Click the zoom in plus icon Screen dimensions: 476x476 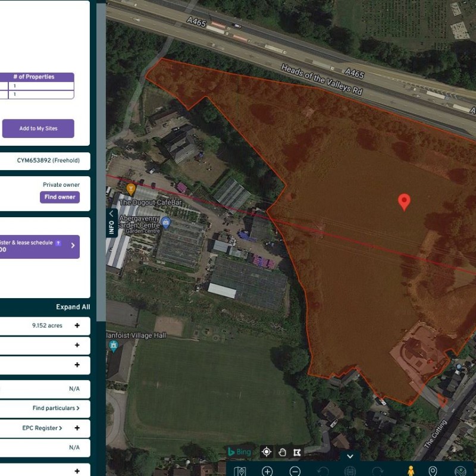267,471
